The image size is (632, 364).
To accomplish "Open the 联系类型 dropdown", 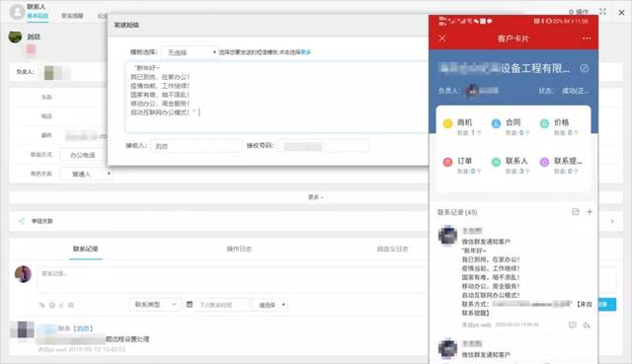I will (154, 305).
